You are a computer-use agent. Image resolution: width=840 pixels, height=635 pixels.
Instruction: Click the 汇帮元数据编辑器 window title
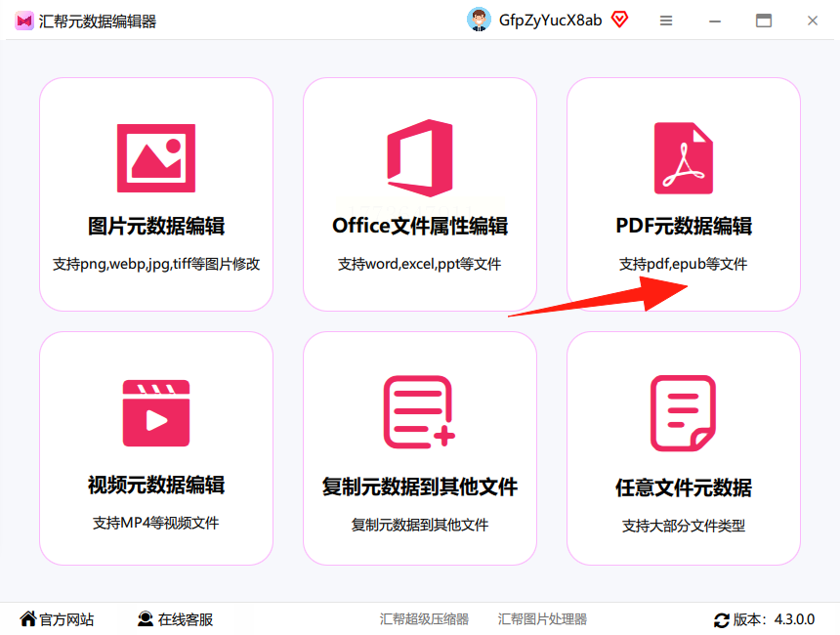click(x=97, y=21)
